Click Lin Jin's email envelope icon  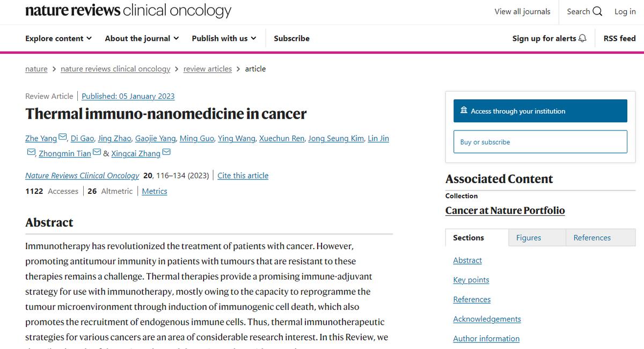(31, 153)
